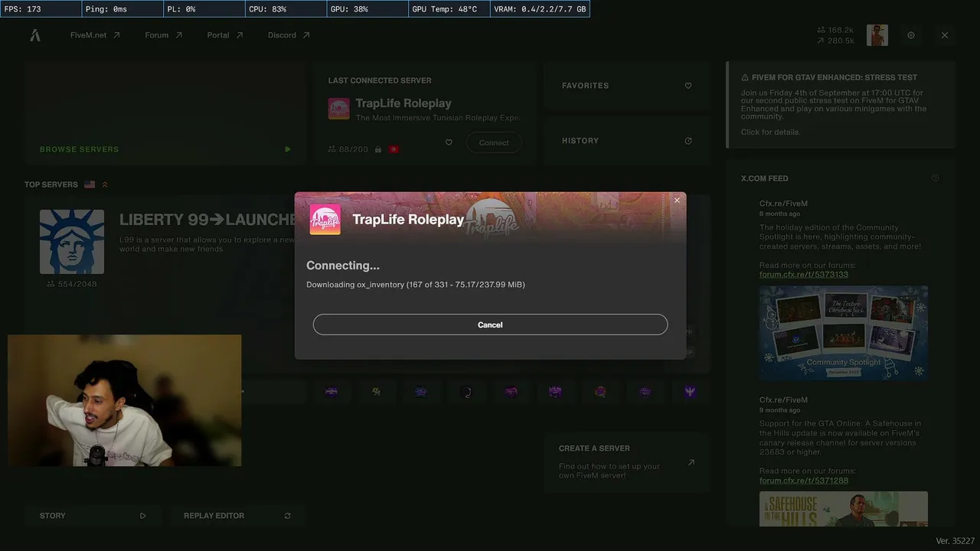The height and width of the screenshot is (551, 980).
Task: Click the X.com Feed panel icon
Action: click(935, 178)
